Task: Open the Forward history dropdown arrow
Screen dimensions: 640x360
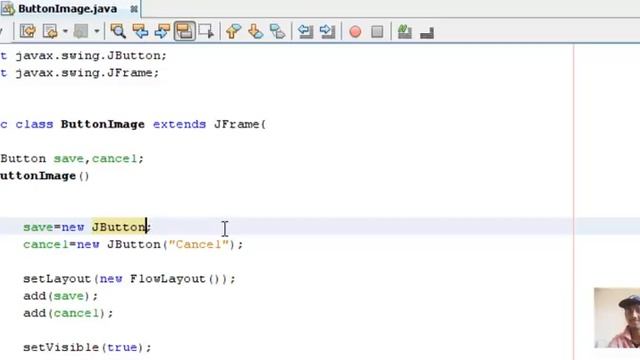Action: point(97,31)
